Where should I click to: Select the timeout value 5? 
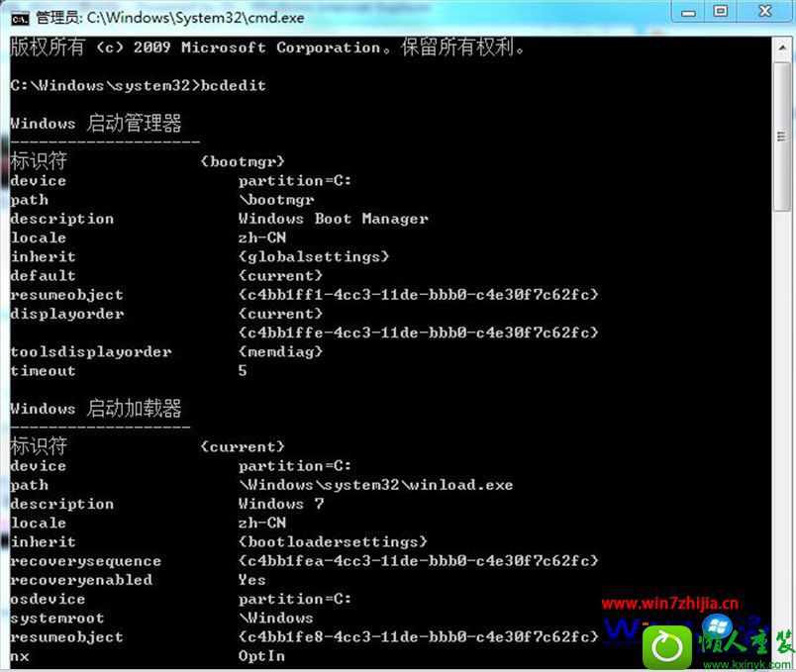243,371
